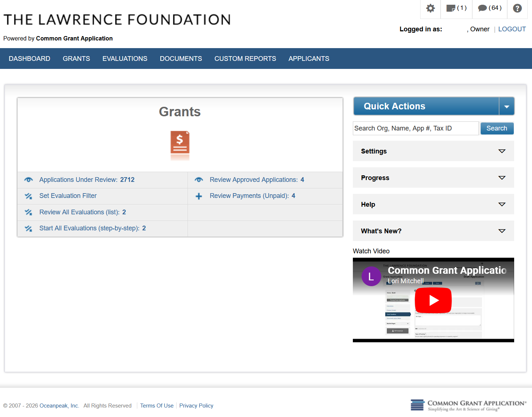Open the Documents menu item

pyautogui.click(x=181, y=59)
